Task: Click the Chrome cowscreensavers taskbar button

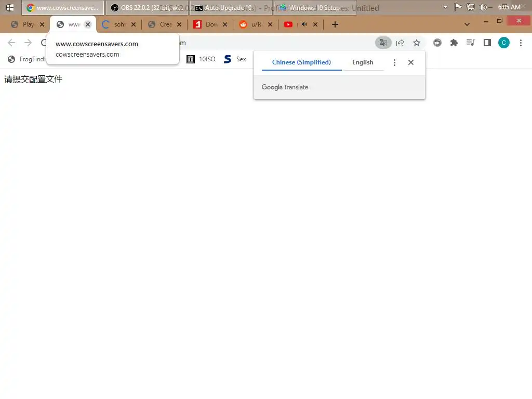Action: (x=63, y=7)
